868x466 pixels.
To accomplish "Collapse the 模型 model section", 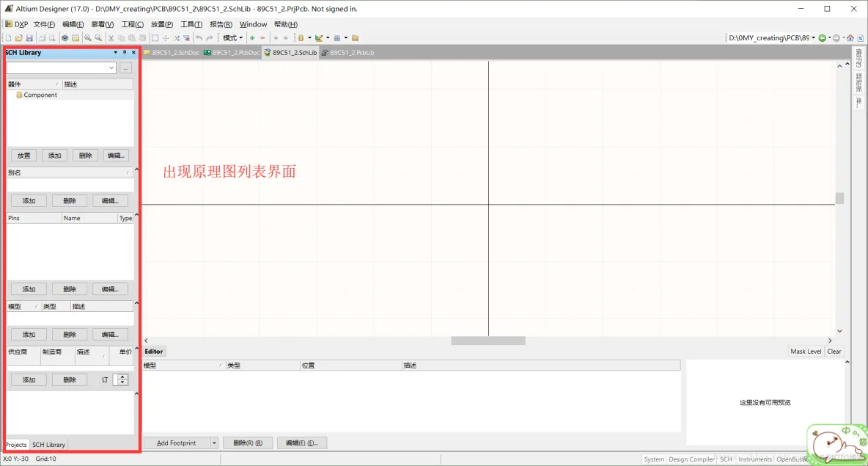I will [x=137, y=303].
